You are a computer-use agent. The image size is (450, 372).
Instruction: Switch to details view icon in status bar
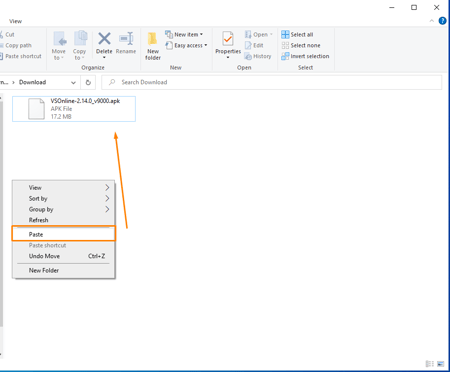click(430, 364)
